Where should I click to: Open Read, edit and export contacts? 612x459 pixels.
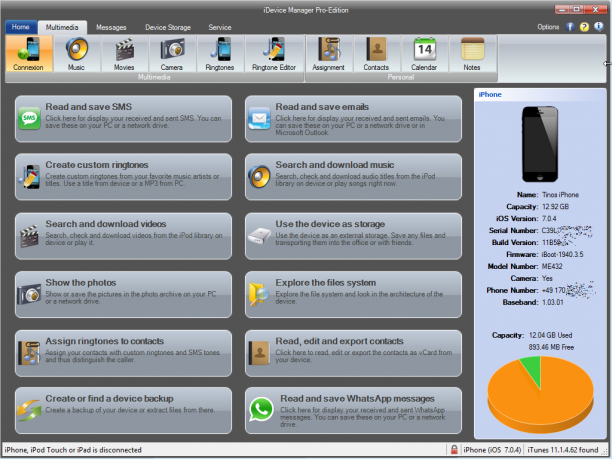(x=353, y=353)
